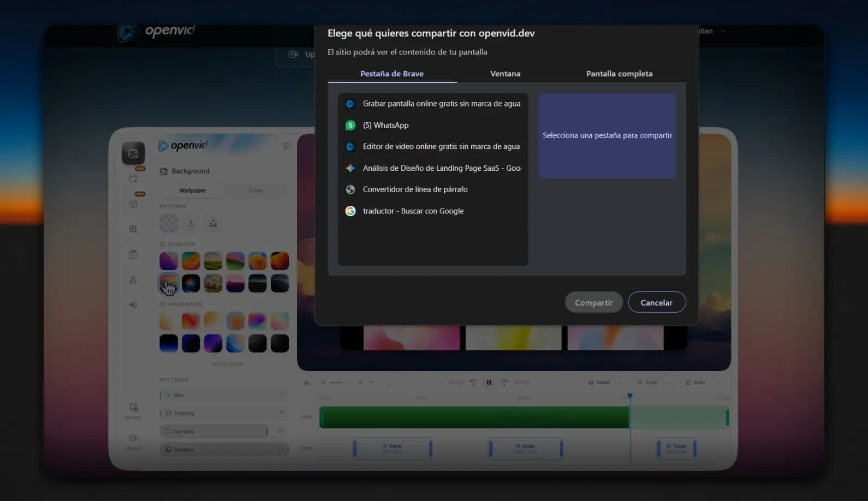Screen dimensions: 868x501
Task: Click the timeline zoom-in magnifier icon
Action: (360, 383)
